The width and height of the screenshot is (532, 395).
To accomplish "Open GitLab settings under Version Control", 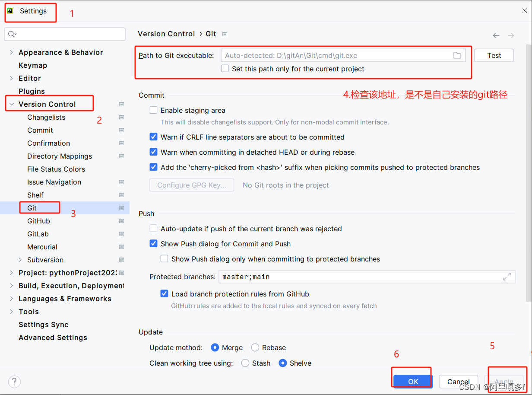I will click(x=38, y=234).
